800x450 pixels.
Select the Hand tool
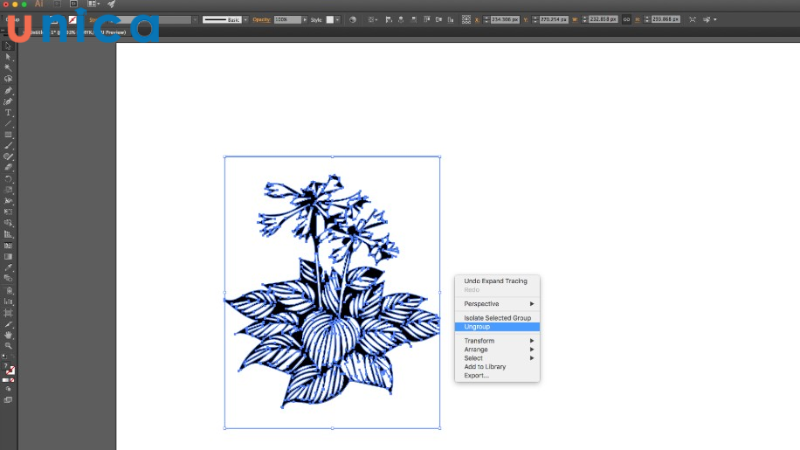pyautogui.click(x=8, y=335)
